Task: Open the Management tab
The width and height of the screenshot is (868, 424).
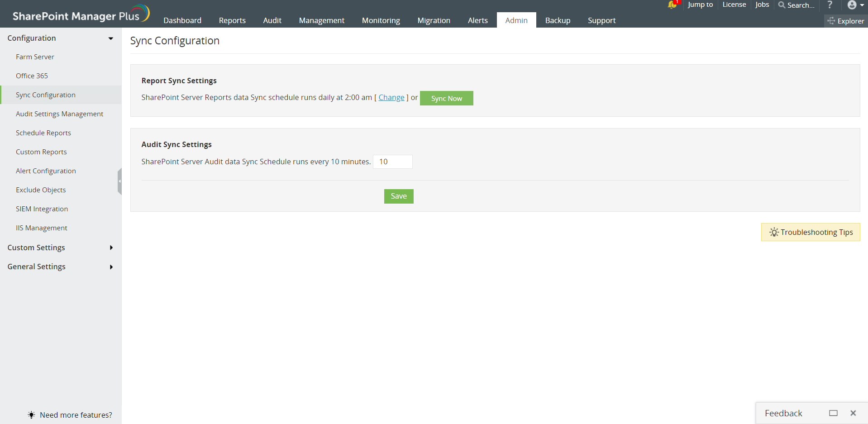Action: tap(322, 20)
